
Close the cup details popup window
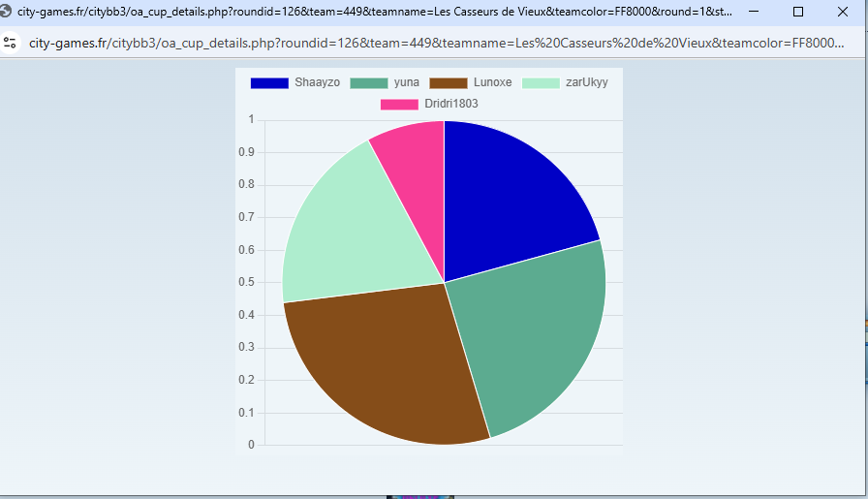tap(843, 12)
